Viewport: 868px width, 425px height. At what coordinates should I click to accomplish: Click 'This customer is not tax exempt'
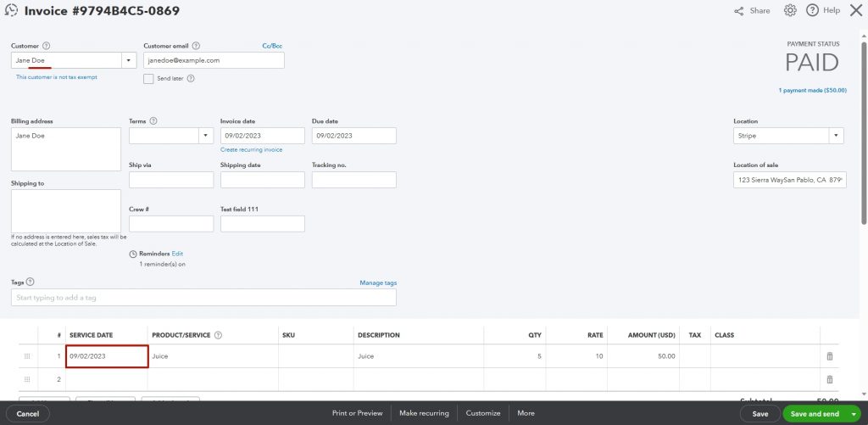point(57,77)
